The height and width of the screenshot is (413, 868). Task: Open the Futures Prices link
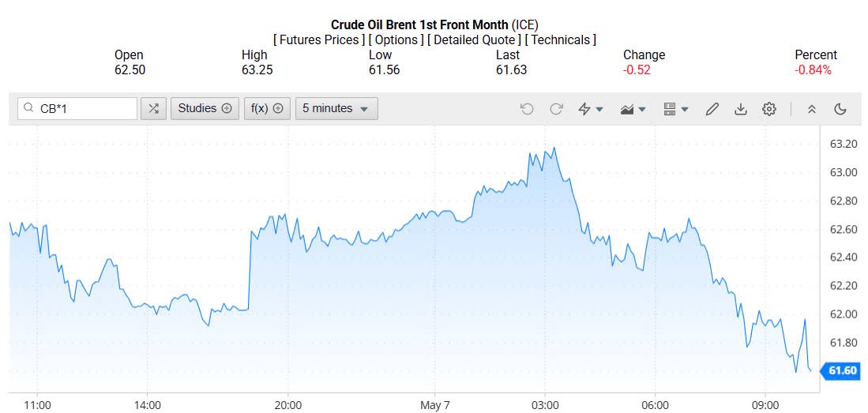(x=319, y=39)
